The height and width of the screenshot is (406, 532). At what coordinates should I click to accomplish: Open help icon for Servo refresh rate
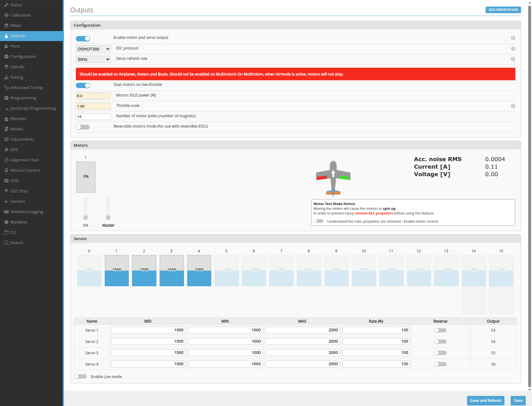[513, 59]
